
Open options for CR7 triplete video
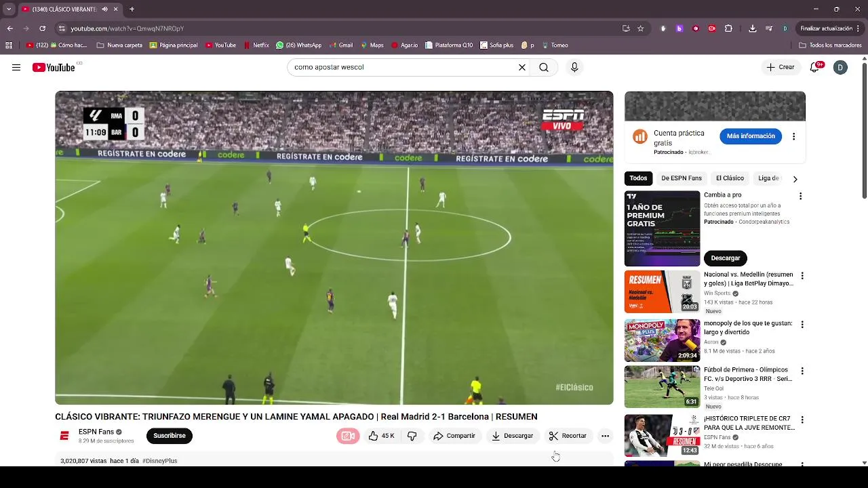(x=802, y=420)
